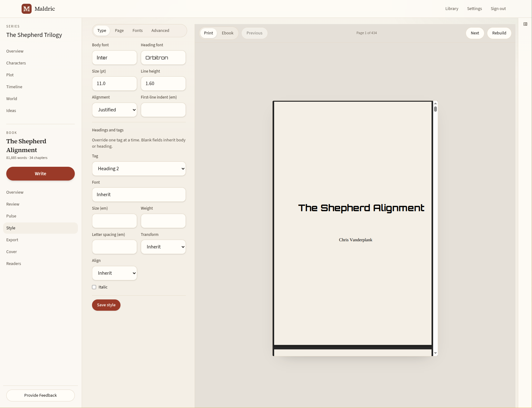532x408 pixels.
Task: Click The Shepherd Trilogy series title
Action: tap(34, 35)
